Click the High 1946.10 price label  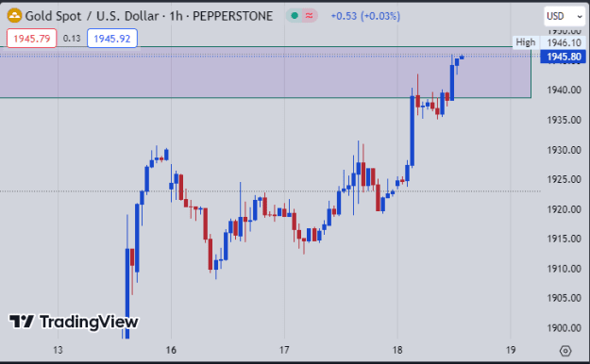coord(548,42)
